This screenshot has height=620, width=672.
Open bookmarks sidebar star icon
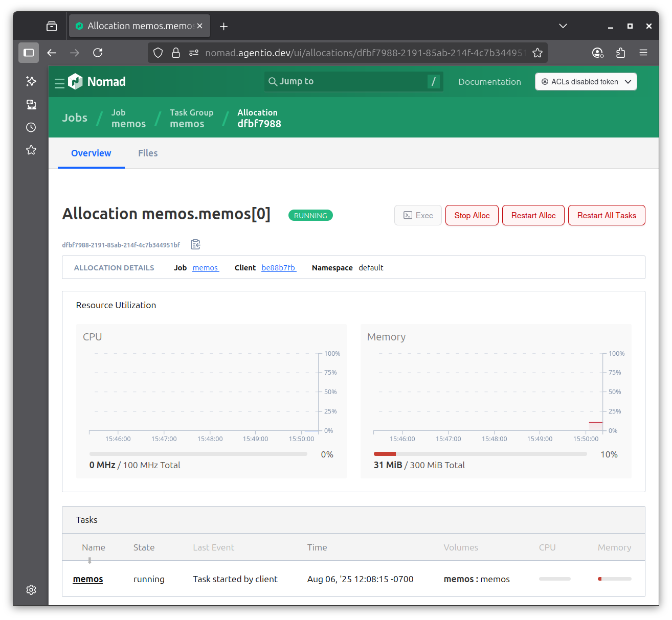point(31,150)
